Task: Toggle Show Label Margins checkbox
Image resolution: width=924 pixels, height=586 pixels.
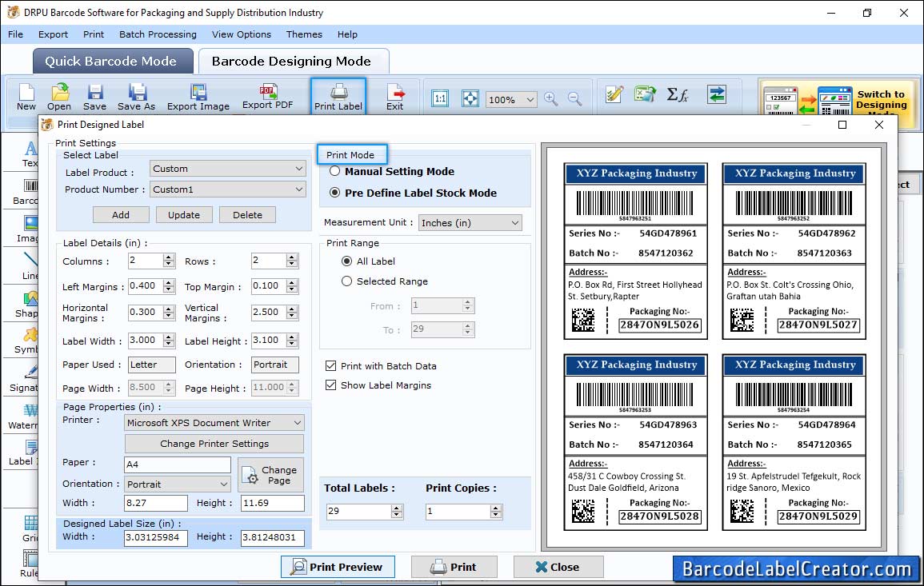Action: tap(330, 385)
